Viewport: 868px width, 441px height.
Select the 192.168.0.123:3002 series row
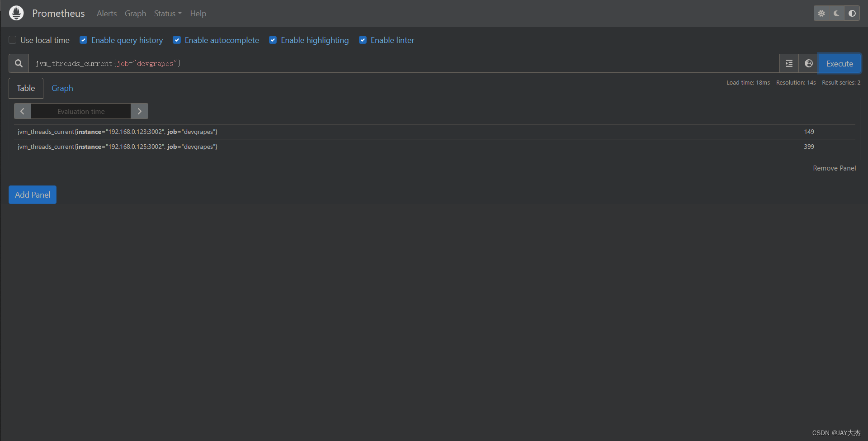434,132
